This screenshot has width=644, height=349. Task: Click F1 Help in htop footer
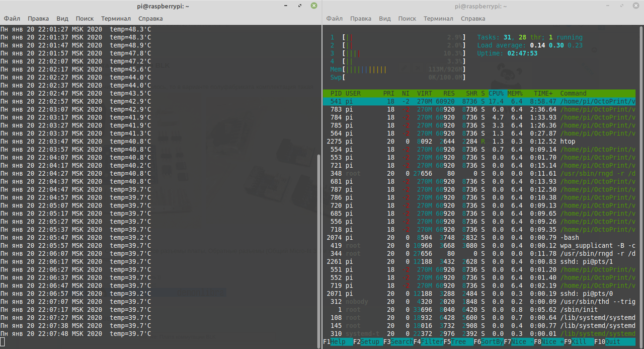point(338,341)
